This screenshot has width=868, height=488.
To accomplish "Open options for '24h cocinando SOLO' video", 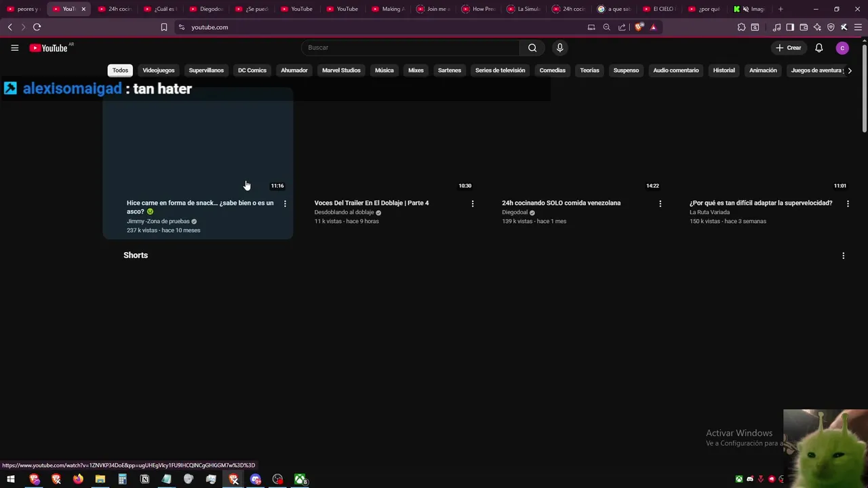I will (660, 203).
